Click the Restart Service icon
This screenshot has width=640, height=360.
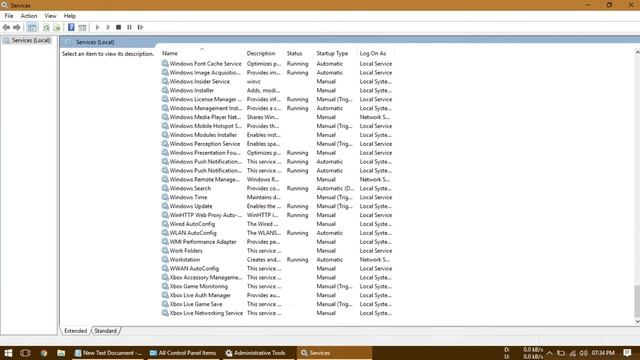coord(140,27)
